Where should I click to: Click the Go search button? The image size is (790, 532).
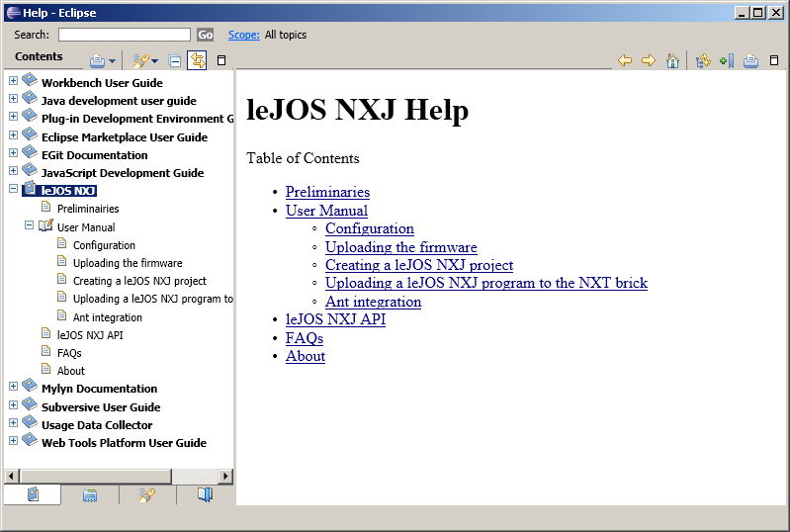coord(205,35)
